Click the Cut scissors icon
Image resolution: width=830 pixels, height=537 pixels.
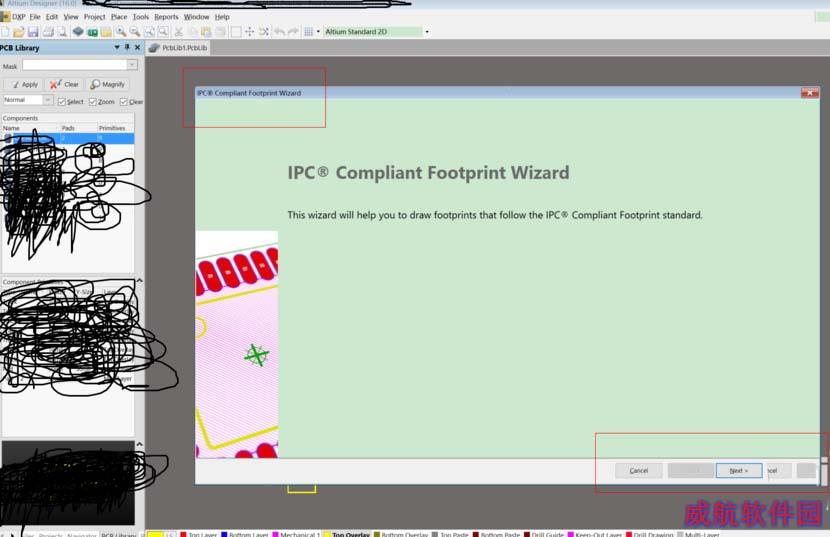(x=179, y=32)
